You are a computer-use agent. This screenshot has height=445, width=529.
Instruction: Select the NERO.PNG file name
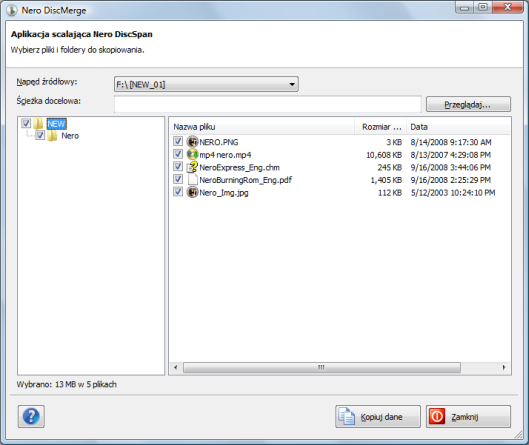click(219, 142)
